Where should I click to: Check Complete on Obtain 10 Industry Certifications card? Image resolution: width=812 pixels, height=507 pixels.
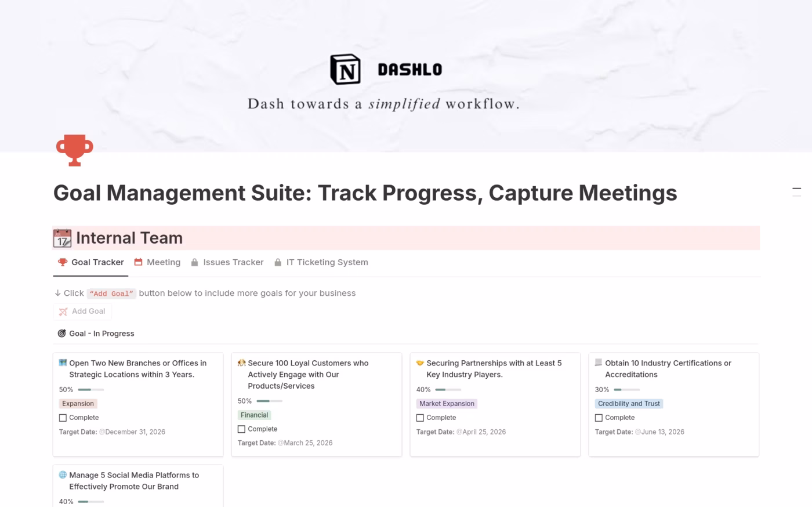pos(599,418)
